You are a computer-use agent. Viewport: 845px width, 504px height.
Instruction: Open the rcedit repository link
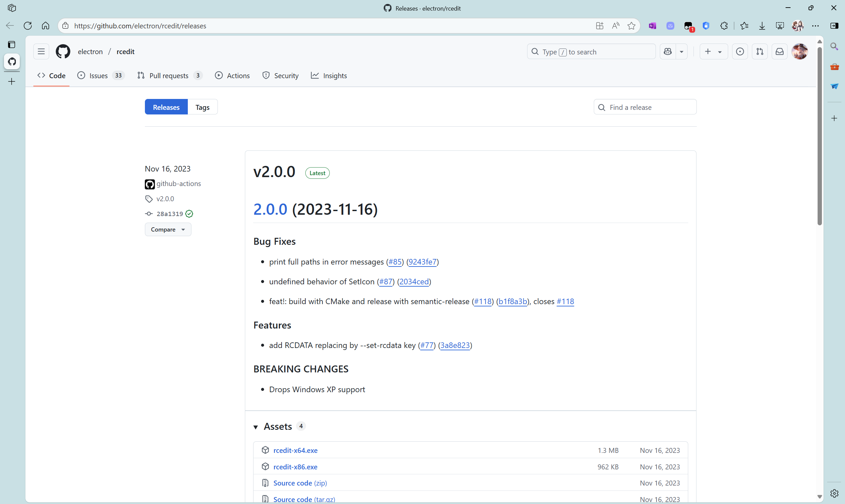(x=125, y=52)
